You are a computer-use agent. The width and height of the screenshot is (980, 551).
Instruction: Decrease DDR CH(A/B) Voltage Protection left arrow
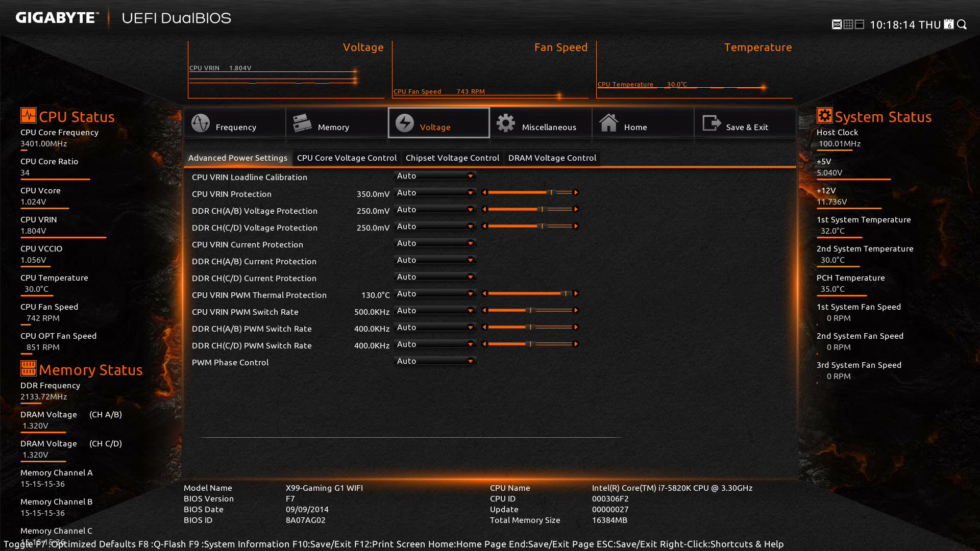[484, 209]
